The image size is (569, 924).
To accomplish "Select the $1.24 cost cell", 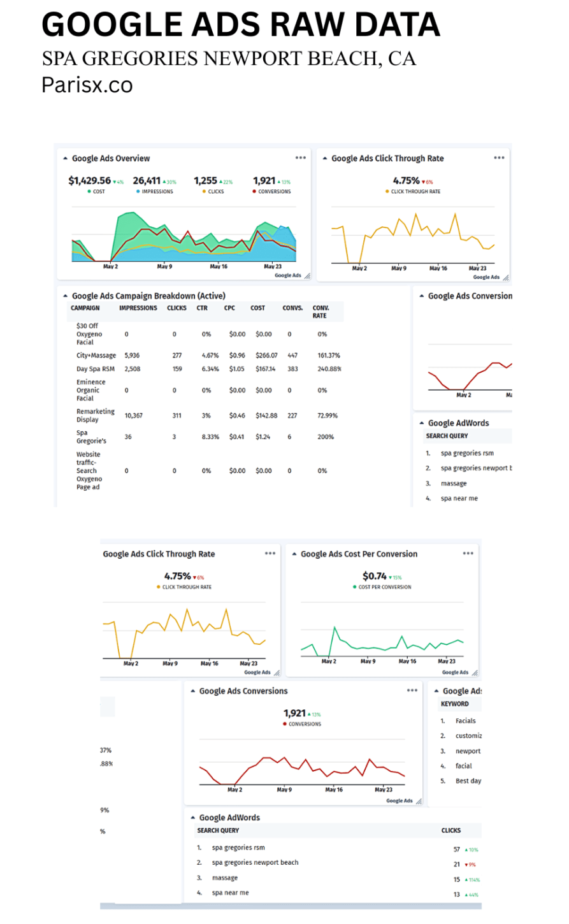I will (x=263, y=437).
